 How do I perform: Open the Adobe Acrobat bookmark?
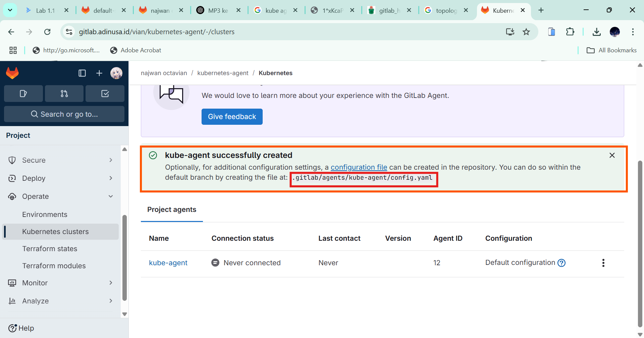136,50
